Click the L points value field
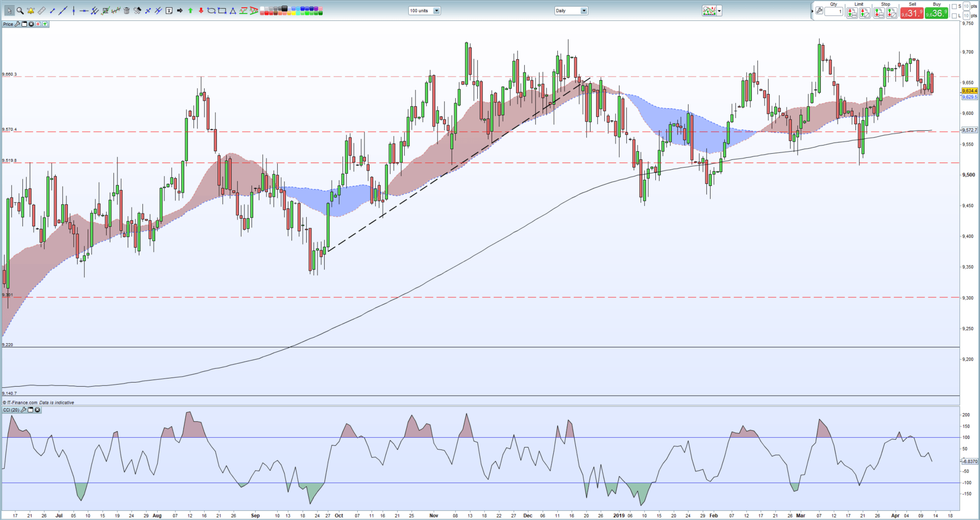980x520 pixels. 966,15
